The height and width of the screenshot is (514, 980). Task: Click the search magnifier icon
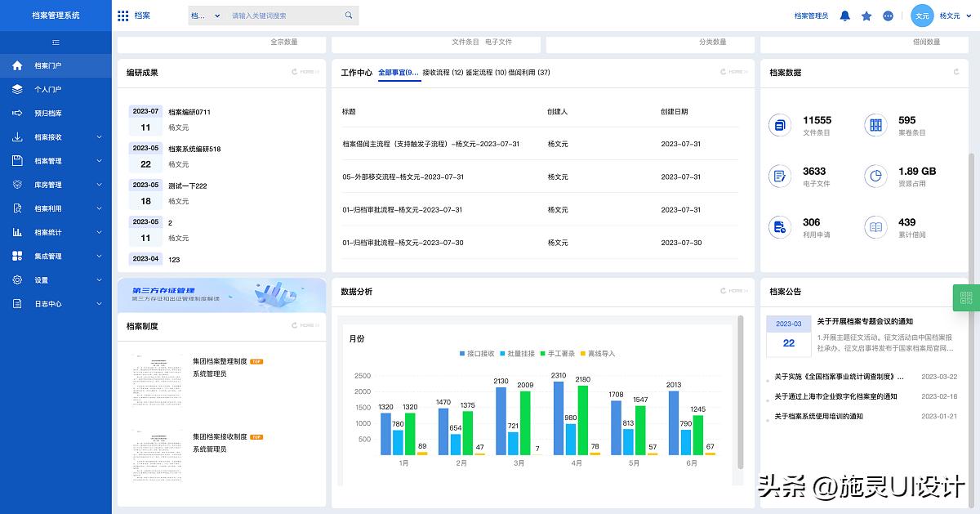(349, 16)
